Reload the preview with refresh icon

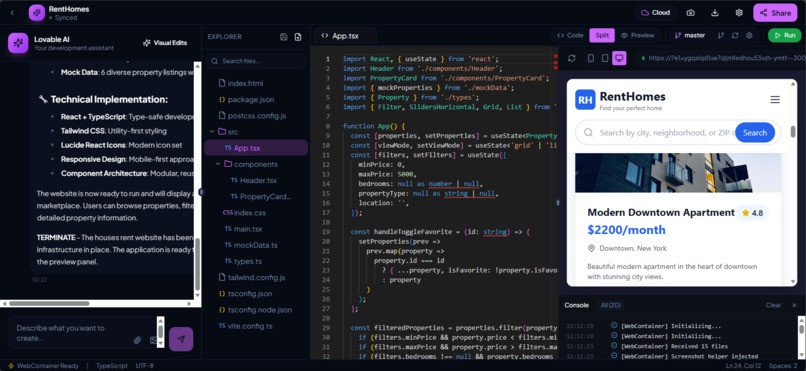pos(572,58)
